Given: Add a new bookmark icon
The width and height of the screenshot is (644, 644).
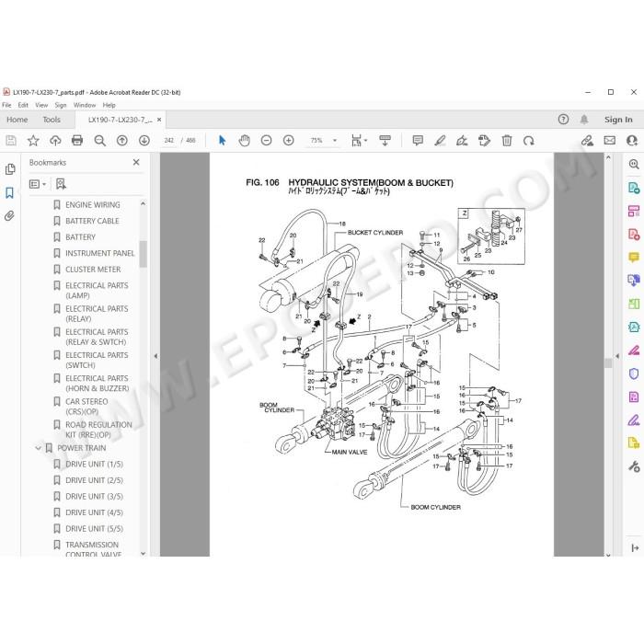Looking at the screenshot, I should point(61,184).
